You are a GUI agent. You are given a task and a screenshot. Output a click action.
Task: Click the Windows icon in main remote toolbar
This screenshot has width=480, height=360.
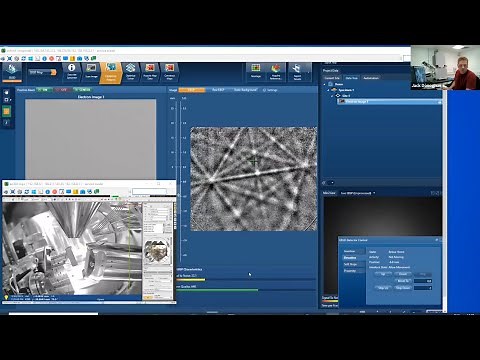pyautogui.click(x=30, y=58)
